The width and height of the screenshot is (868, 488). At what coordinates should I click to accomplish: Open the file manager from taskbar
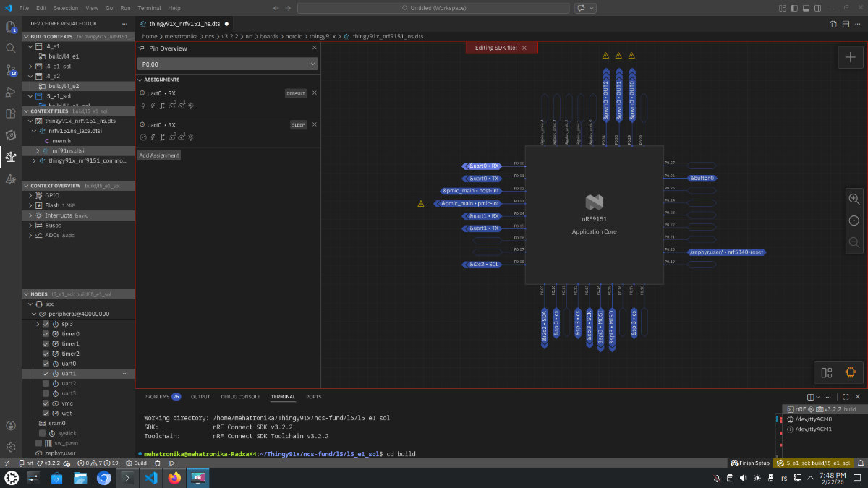pyautogui.click(x=80, y=478)
